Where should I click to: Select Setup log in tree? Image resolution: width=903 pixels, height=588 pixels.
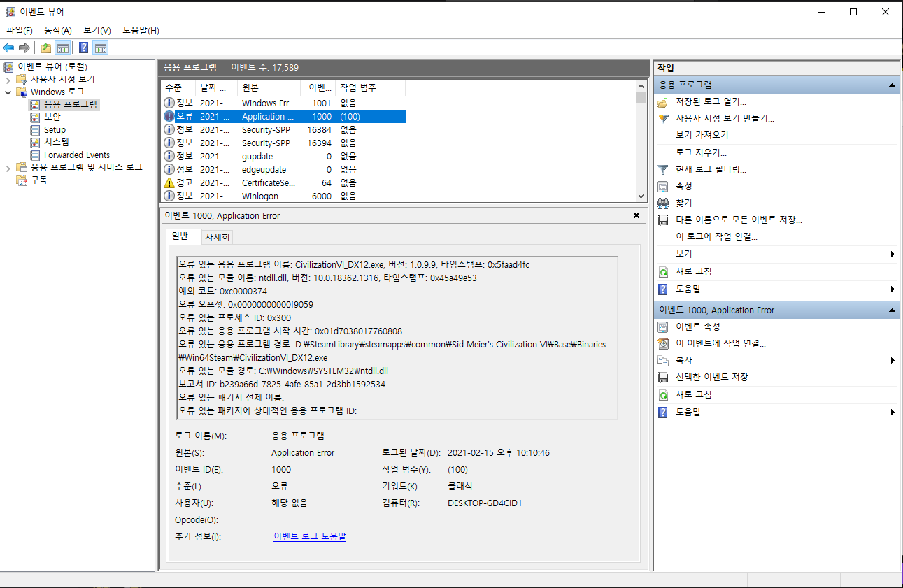[x=55, y=129]
